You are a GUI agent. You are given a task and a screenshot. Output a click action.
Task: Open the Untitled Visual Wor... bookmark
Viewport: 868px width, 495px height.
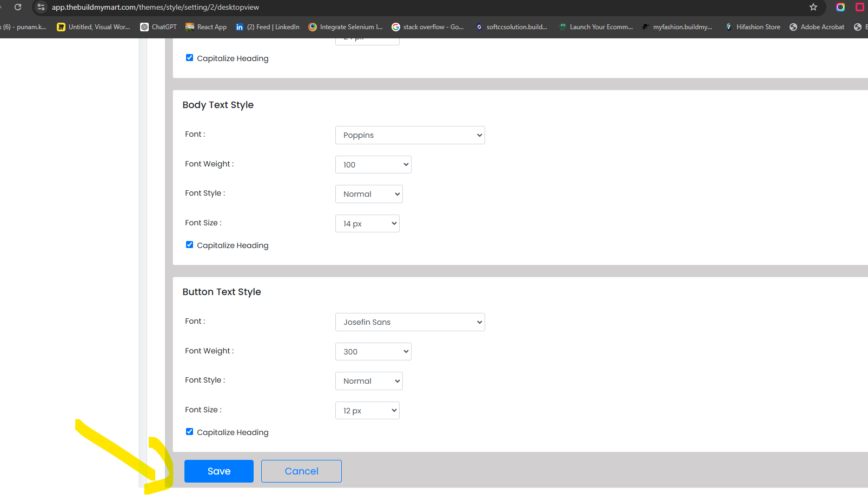(94, 27)
